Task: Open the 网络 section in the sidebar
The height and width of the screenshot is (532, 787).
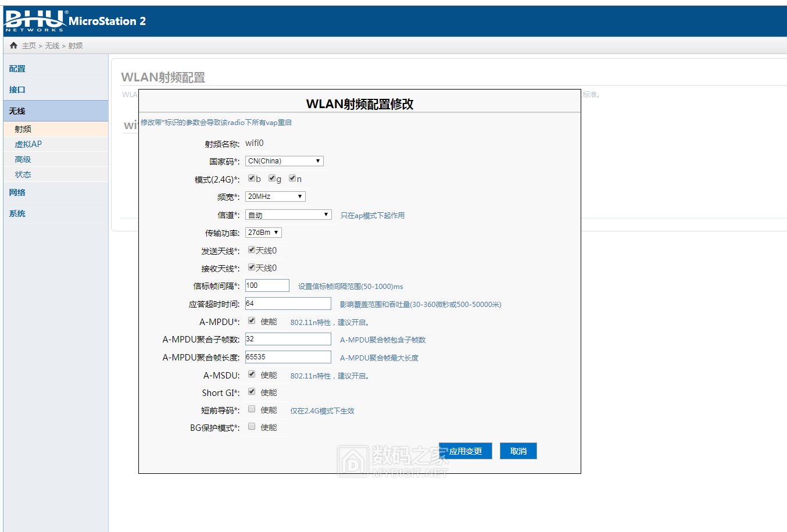Action: pos(17,192)
